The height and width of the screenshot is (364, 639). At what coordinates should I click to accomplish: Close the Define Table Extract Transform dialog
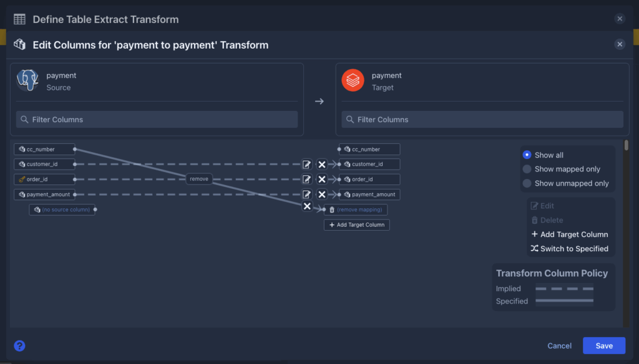(620, 19)
